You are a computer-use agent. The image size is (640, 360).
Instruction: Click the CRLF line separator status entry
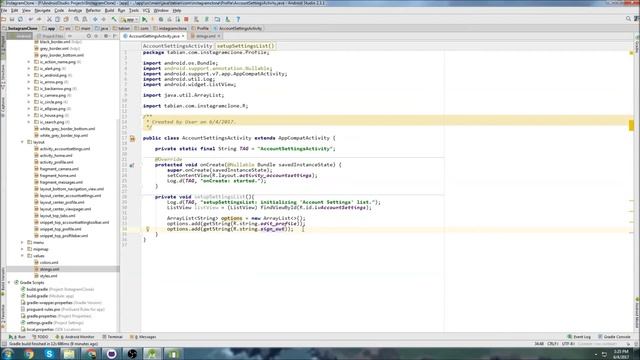553,344
